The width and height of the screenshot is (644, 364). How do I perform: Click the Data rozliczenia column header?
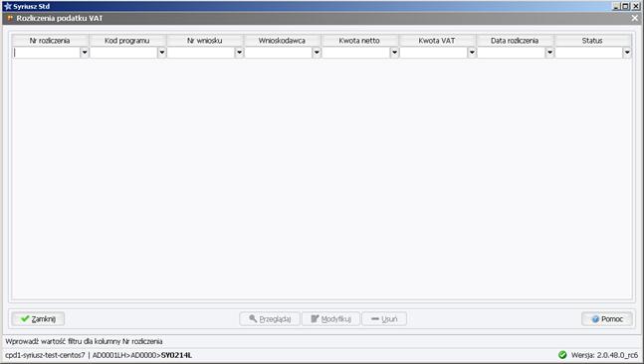(x=515, y=41)
